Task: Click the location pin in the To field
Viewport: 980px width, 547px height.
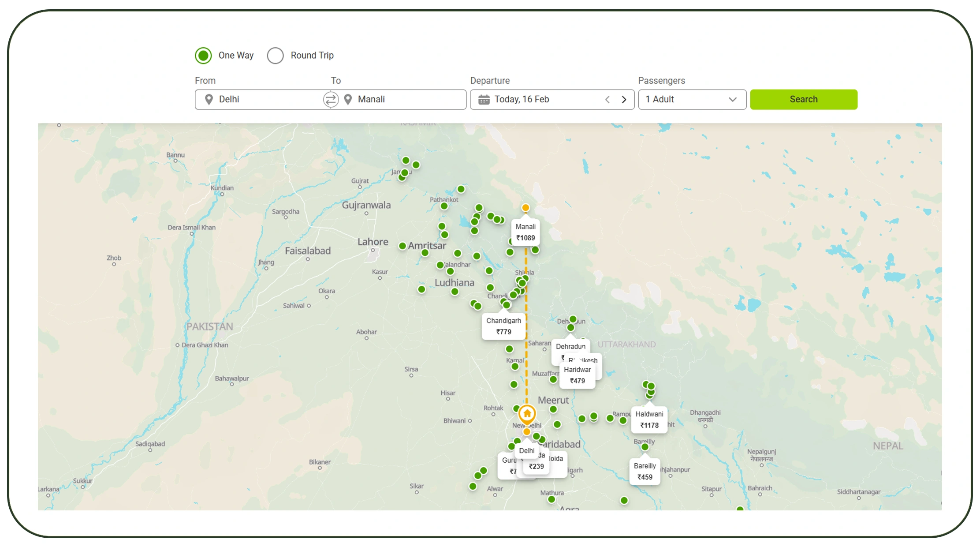Action: click(x=348, y=99)
